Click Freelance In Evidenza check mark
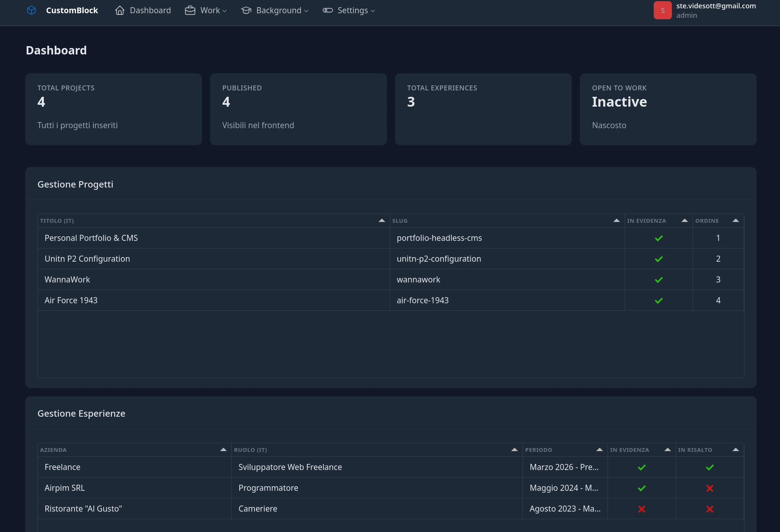The width and height of the screenshot is (780, 532). [x=642, y=467]
